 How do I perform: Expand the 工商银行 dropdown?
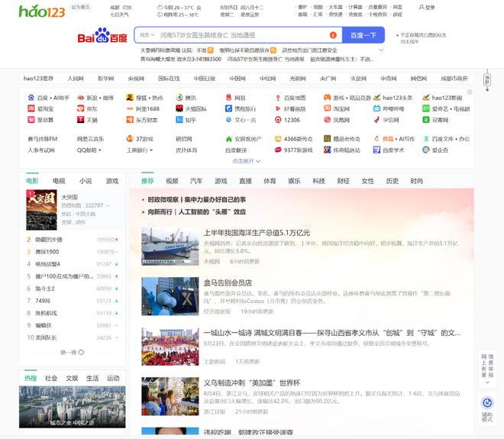click(x=140, y=150)
